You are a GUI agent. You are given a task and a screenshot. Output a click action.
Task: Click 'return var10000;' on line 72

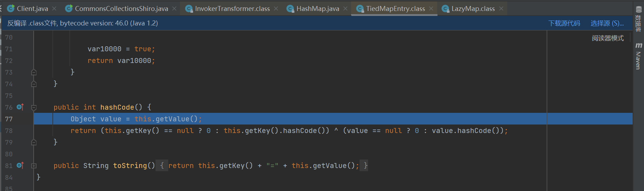[x=121, y=60]
